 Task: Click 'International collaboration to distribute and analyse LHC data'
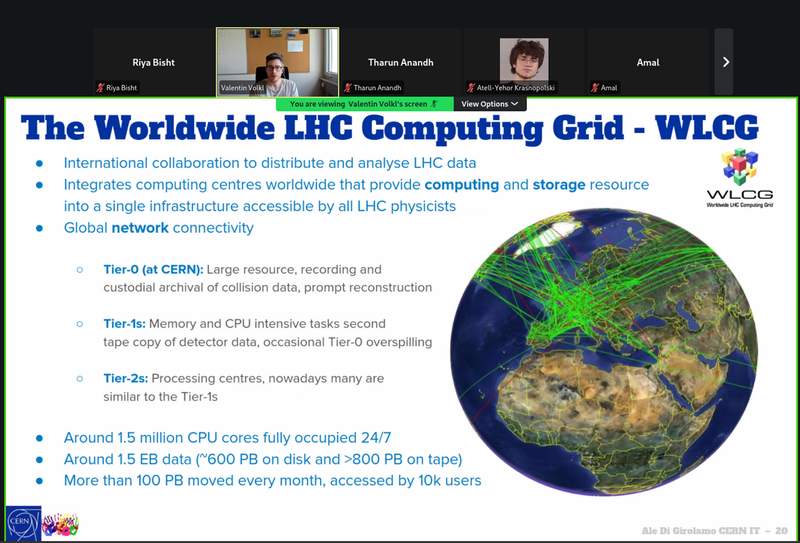269,163
